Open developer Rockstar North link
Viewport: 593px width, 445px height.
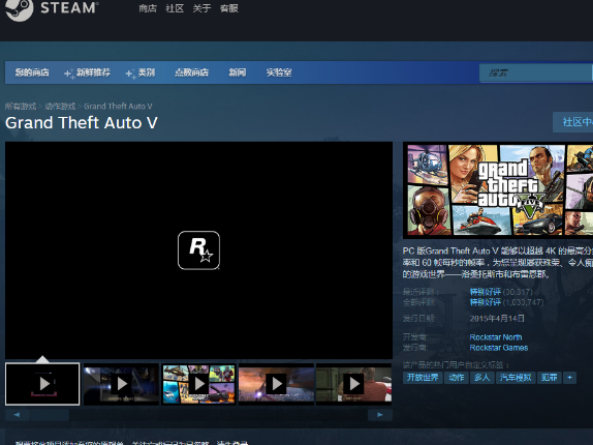pos(495,337)
